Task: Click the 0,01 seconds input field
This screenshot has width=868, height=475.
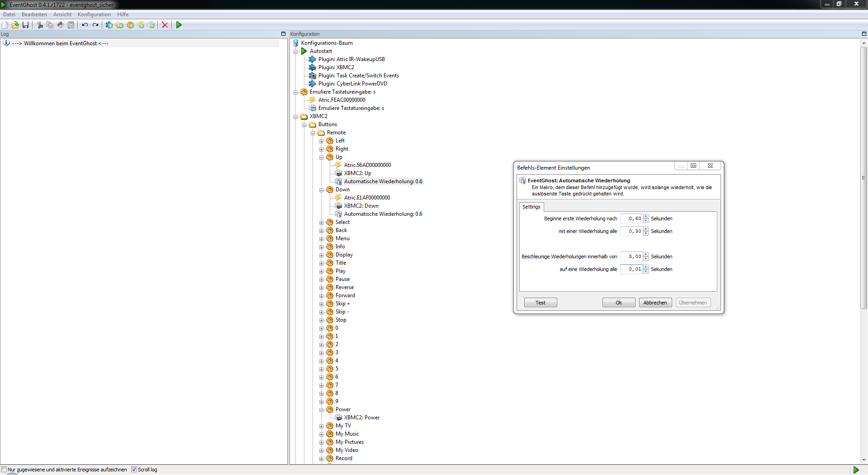Action: [631, 269]
